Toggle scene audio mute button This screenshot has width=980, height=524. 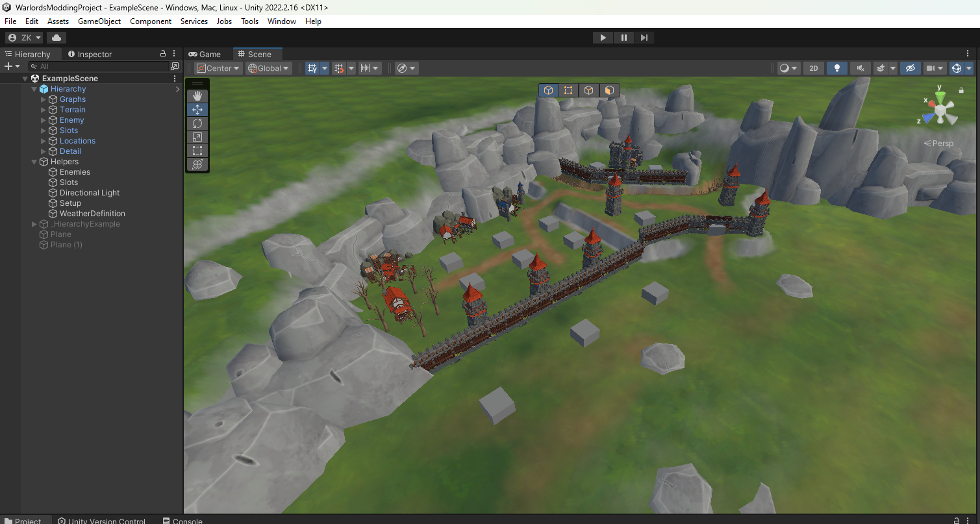(860, 68)
